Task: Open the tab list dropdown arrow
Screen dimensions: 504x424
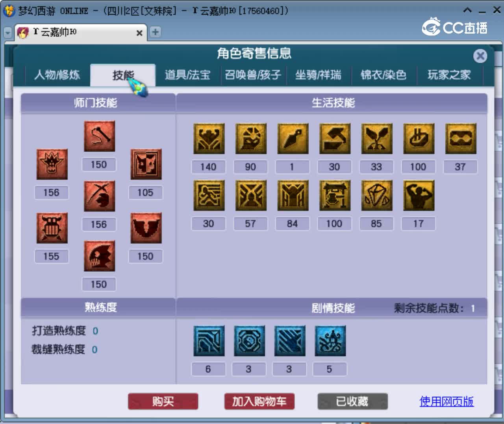Action: click(8, 33)
